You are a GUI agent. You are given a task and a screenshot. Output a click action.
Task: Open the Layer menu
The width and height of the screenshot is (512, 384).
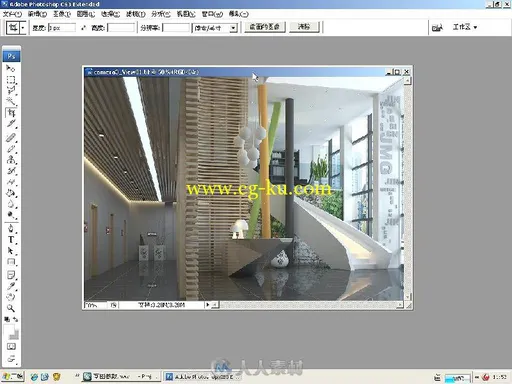(86, 14)
